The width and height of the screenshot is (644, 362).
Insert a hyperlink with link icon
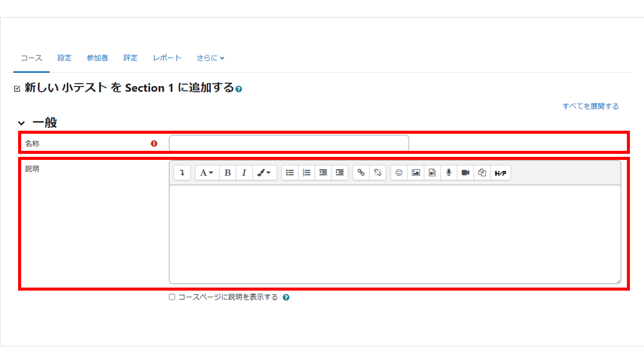click(361, 172)
